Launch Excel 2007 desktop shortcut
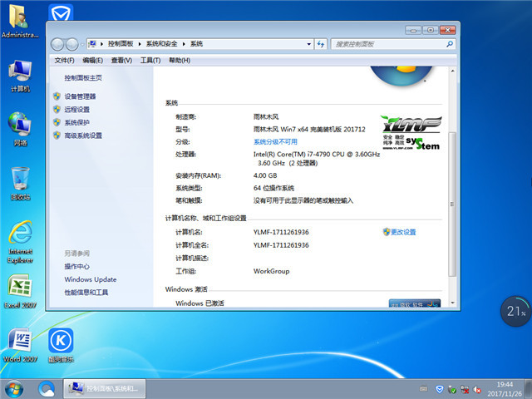This screenshot has height=399, width=532. pyautogui.click(x=20, y=291)
